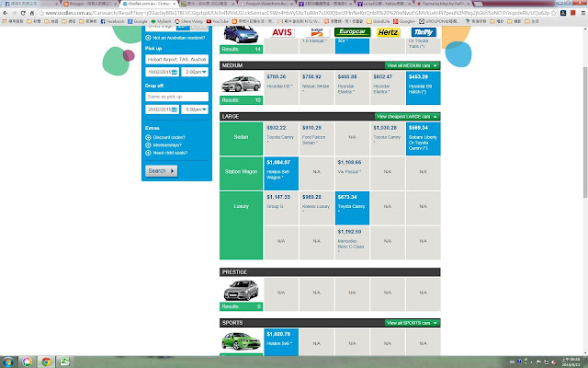The width and height of the screenshot is (588, 368).
Task: Open Google bookmark in bookmarks bar
Action: [x=138, y=21]
